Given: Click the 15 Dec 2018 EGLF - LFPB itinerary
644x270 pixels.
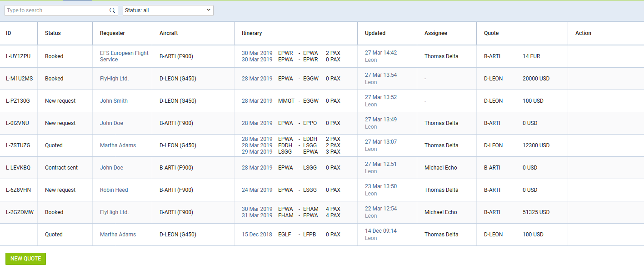Looking at the screenshot, I should tap(291, 235).
